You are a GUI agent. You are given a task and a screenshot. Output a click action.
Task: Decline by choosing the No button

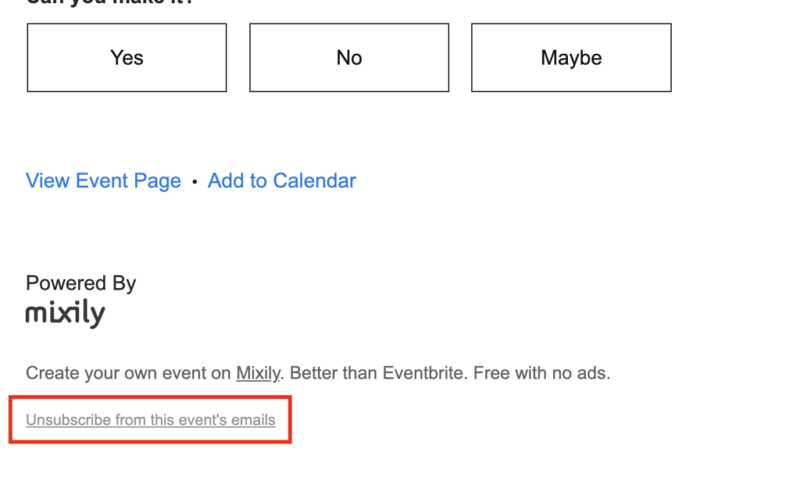click(349, 58)
